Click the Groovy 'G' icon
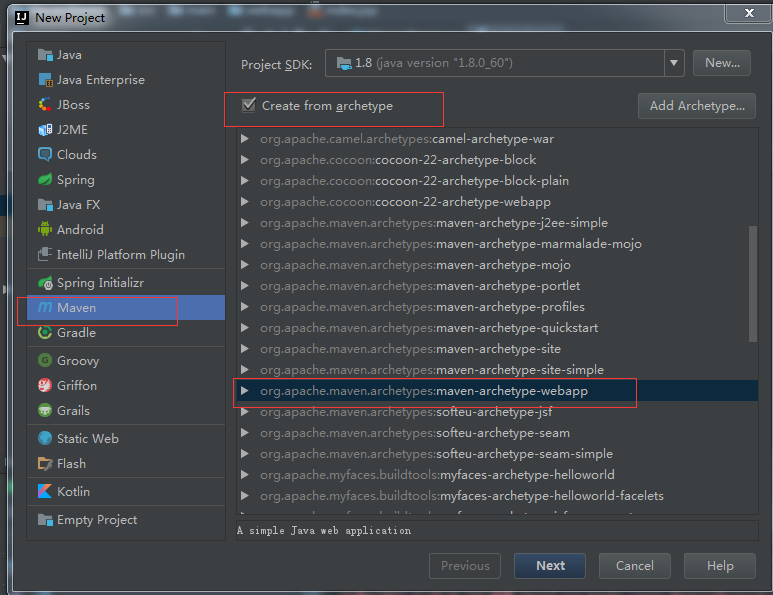 click(45, 360)
